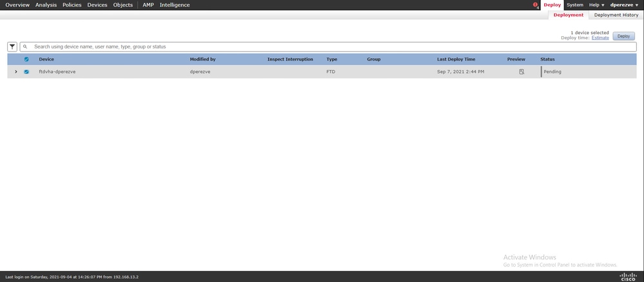
Task: Click the Estimate deploy time link
Action: click(x=600, y=38)
